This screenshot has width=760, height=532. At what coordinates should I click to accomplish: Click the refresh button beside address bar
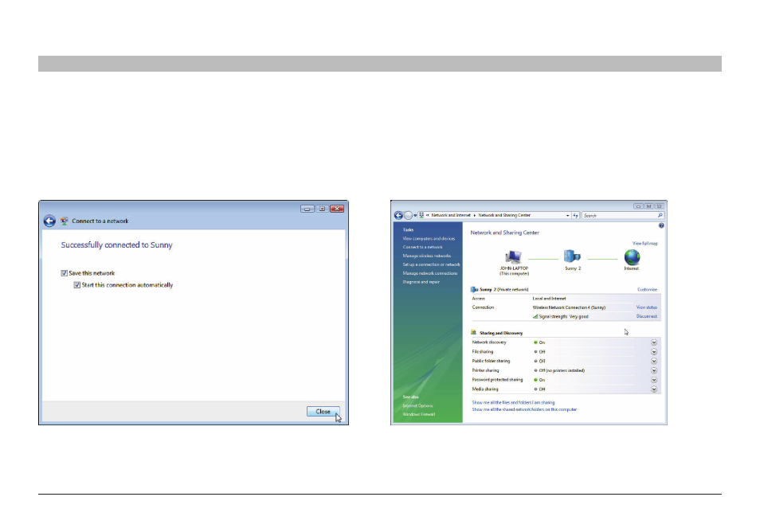(x=575, y=215)
